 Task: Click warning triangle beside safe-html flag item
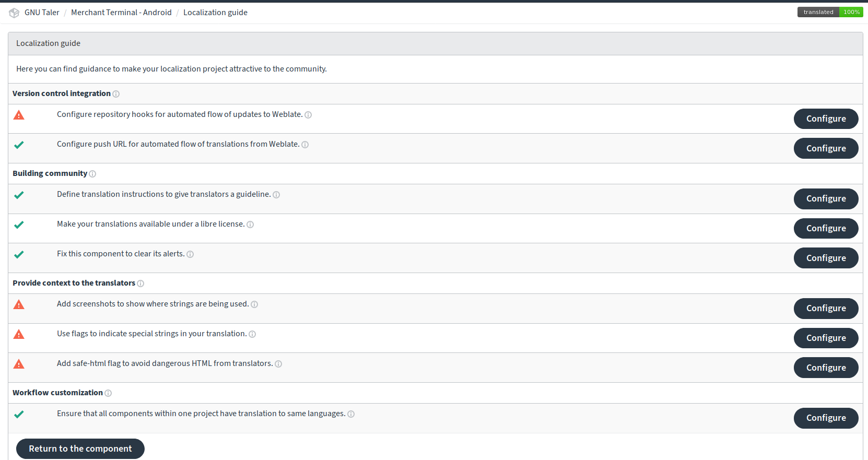[19, 364]
